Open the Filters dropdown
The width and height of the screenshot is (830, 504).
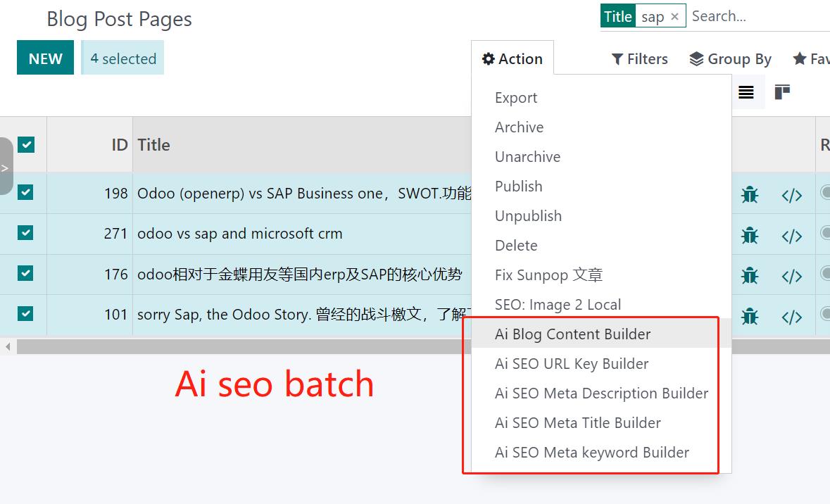[639, 59]
